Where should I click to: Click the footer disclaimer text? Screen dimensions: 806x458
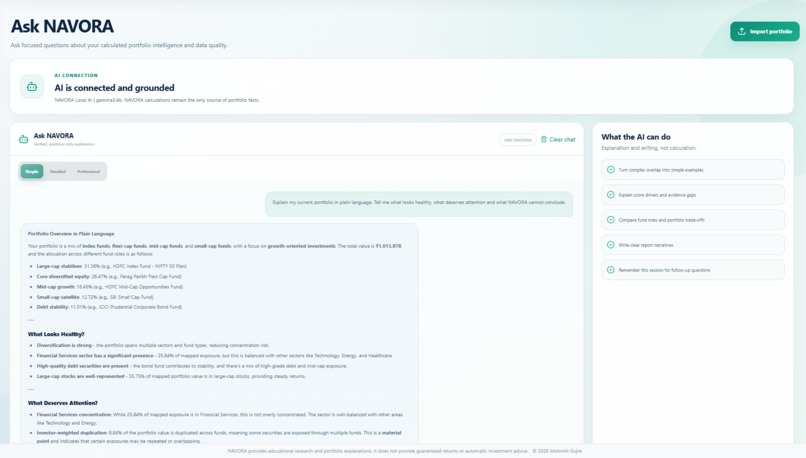point(405,451)
